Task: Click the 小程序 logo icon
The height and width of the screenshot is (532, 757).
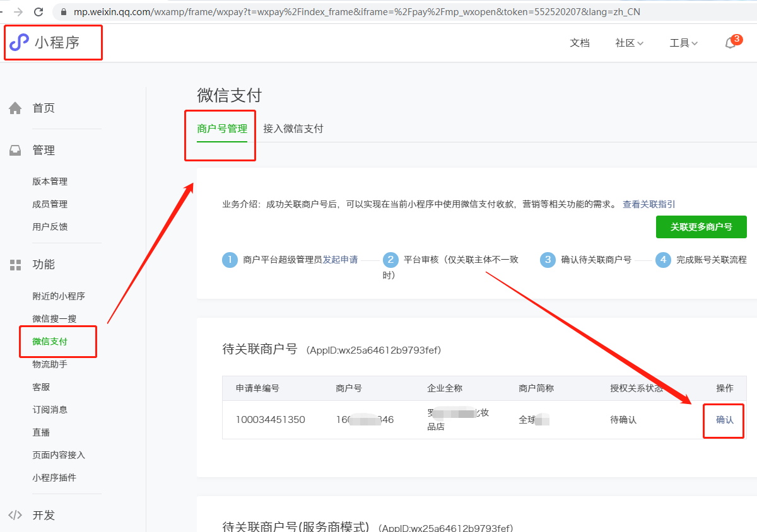Action: (20, 43)
